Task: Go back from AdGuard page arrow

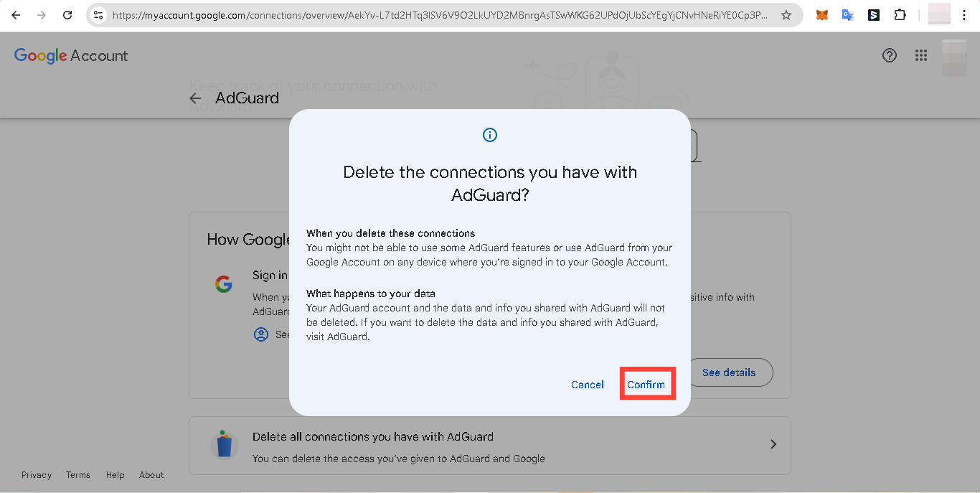Action: (195, 98)
